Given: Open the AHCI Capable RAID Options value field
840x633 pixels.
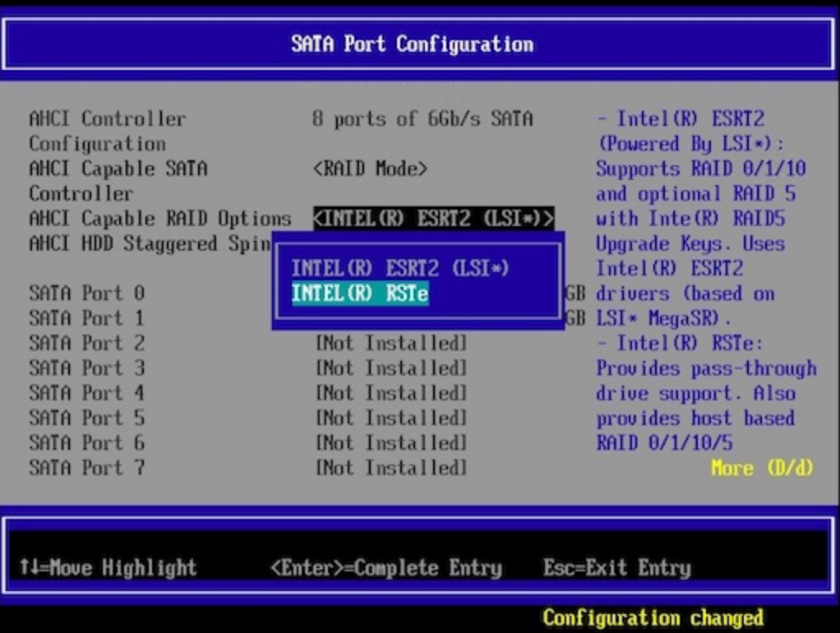Looking at the screenshot, I should pyautogui.click(x=433, y=219).
